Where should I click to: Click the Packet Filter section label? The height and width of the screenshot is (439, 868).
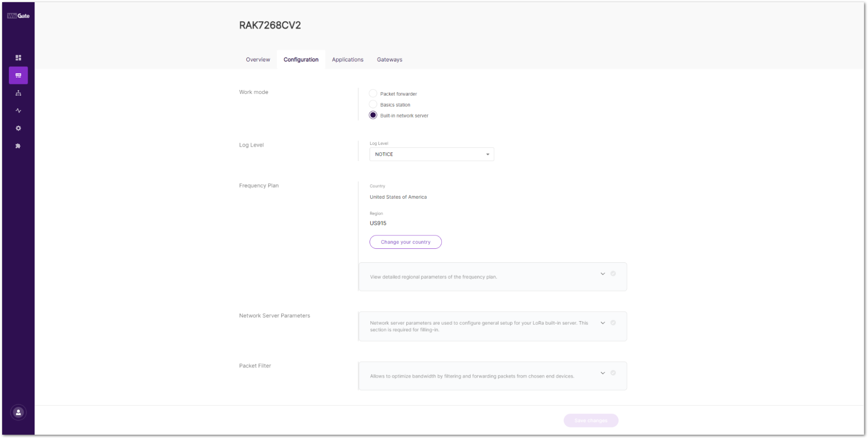pyautogui.click(x=255, y=366)
